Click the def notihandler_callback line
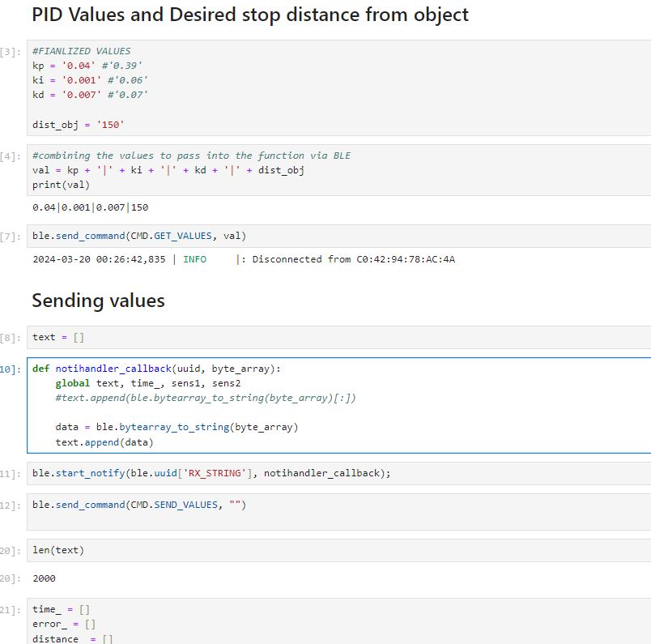The width and height of the screenshot is (651, 644). 156,369
